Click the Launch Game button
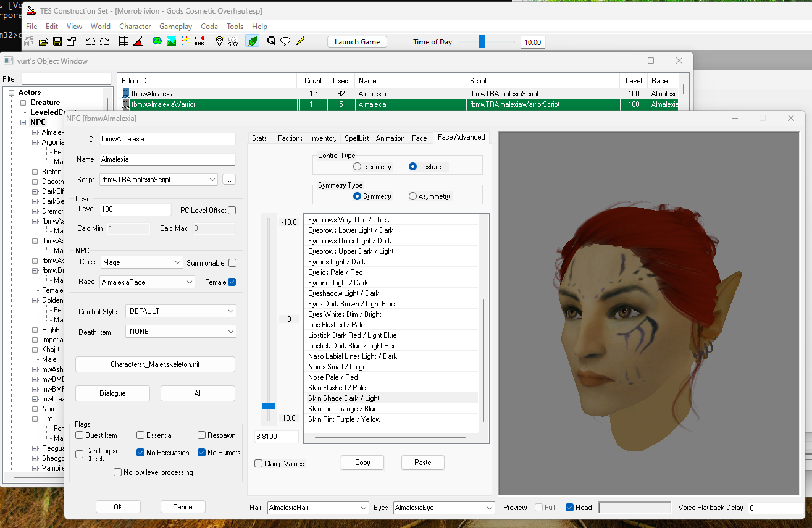Image resolution: width=812 pixels, height=528 pixels. click(357, 42)
